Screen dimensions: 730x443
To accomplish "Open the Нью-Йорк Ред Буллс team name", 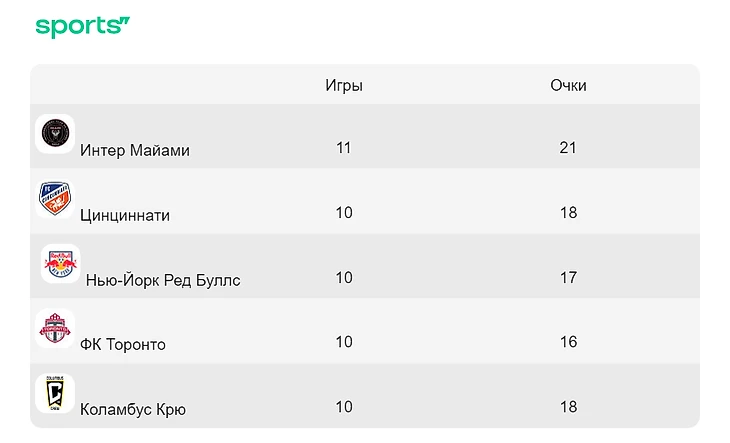I will (163, 280).
